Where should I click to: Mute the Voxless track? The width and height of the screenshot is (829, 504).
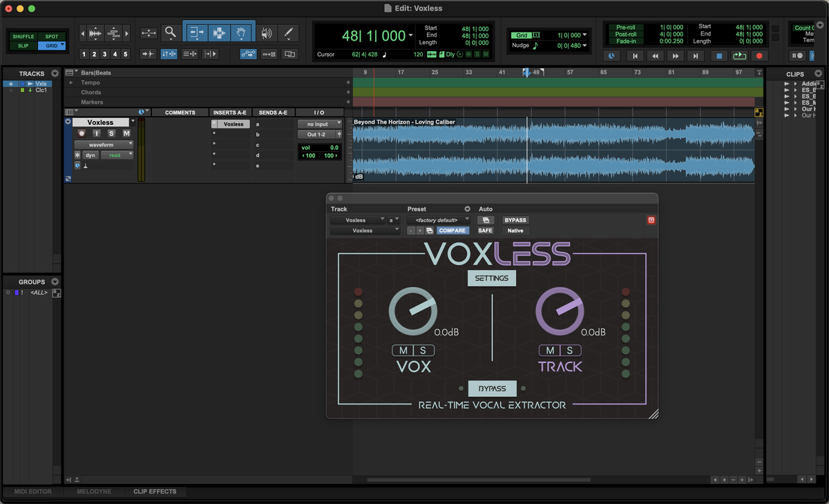(x=126, y=133)
